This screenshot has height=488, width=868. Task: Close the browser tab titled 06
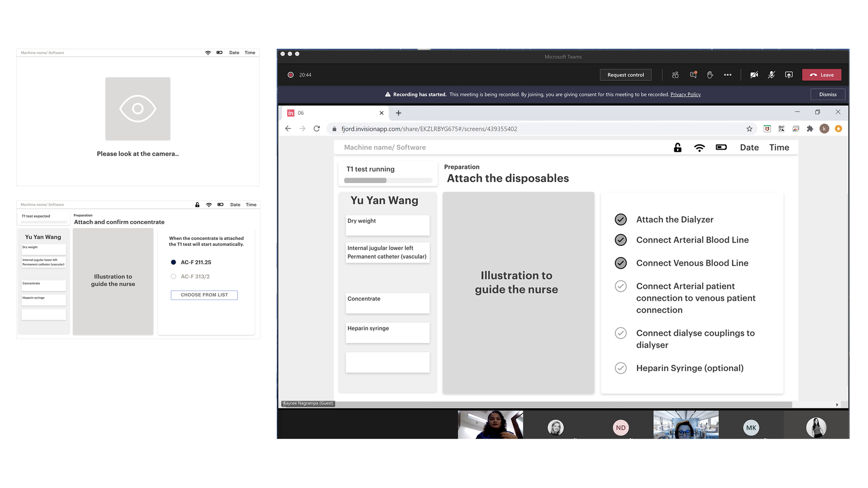[x=381, y=113]
